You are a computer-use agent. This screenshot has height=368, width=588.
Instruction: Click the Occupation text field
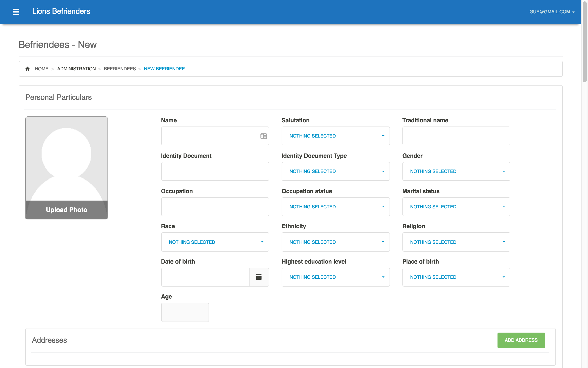(215, 207)
